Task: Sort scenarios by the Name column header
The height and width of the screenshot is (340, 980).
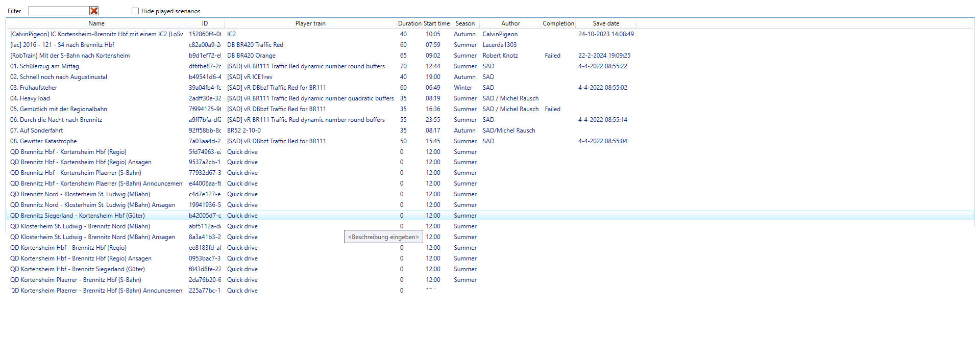Action: point(96,23)
